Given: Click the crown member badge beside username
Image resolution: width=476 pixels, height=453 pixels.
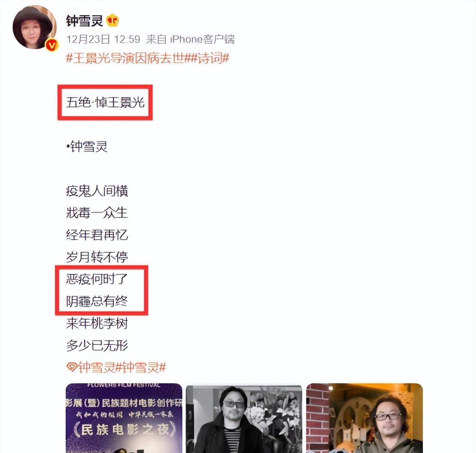Looking at the screenshot, I should tap(113, 20).
